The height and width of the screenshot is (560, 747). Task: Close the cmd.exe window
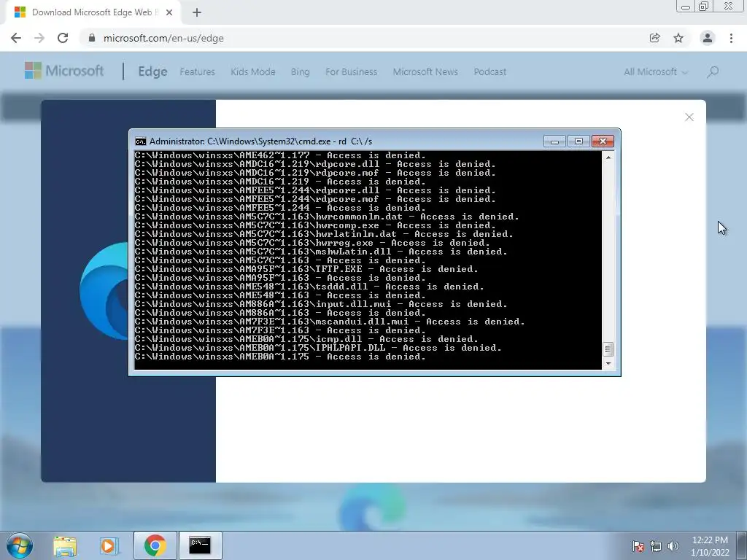[x=603, y=141]
